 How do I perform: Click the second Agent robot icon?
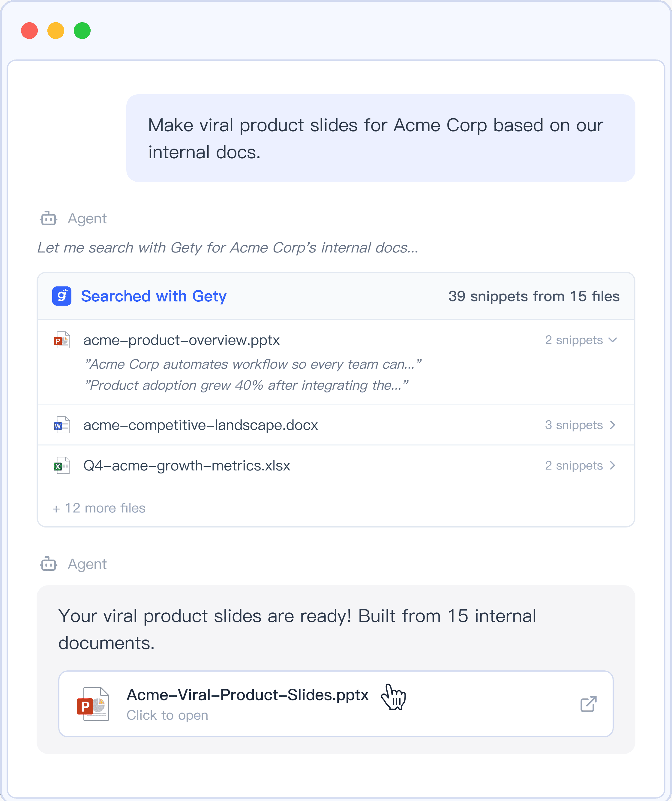tap(48, 564)
